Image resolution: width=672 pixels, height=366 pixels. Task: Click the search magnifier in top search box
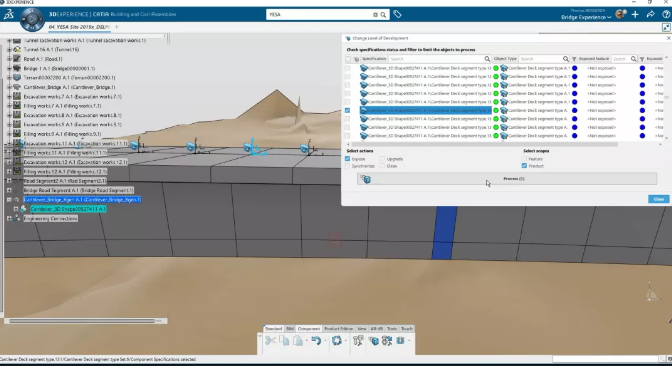tap(383, 15)
